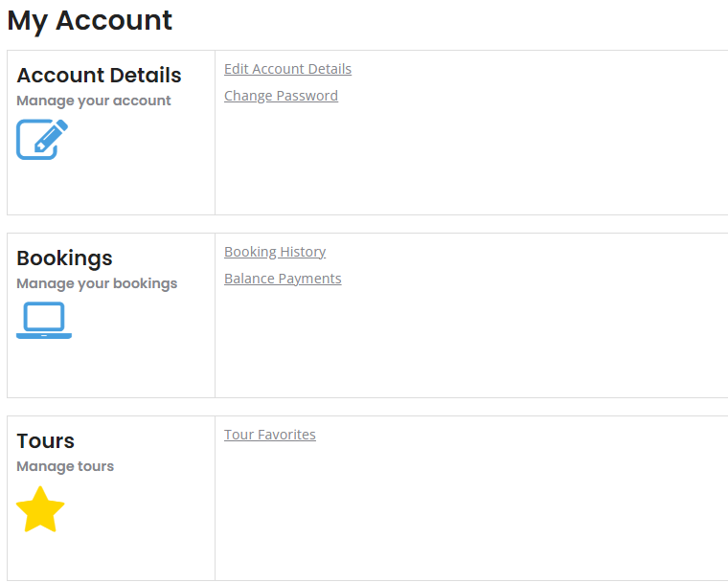Image resolution: width=728 pixels, height=583 pixels.
Task: View Booking History link
Action: (275, 252)
